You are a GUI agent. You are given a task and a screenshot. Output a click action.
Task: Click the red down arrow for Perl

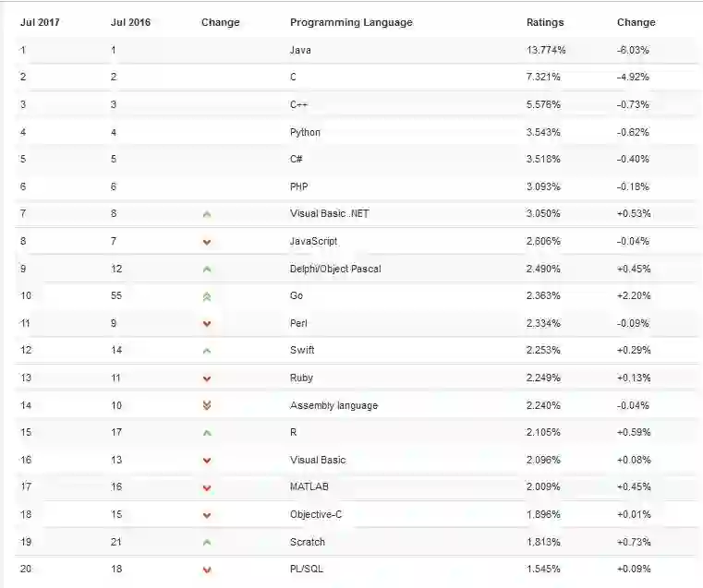tap(207, 324)
